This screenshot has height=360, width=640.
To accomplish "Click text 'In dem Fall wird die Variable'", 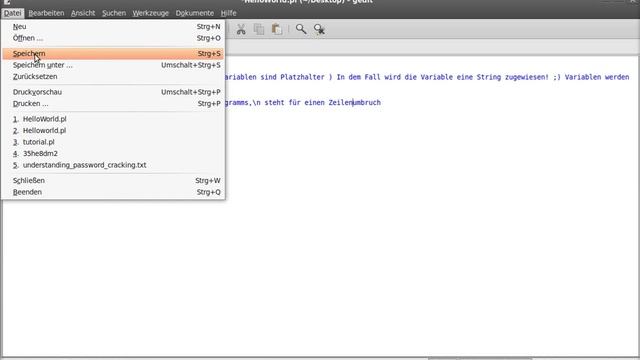I will 393,77.
